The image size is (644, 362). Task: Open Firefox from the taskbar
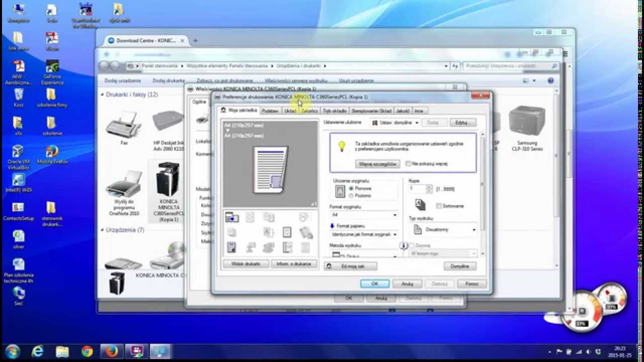click(x=112, y=350)
